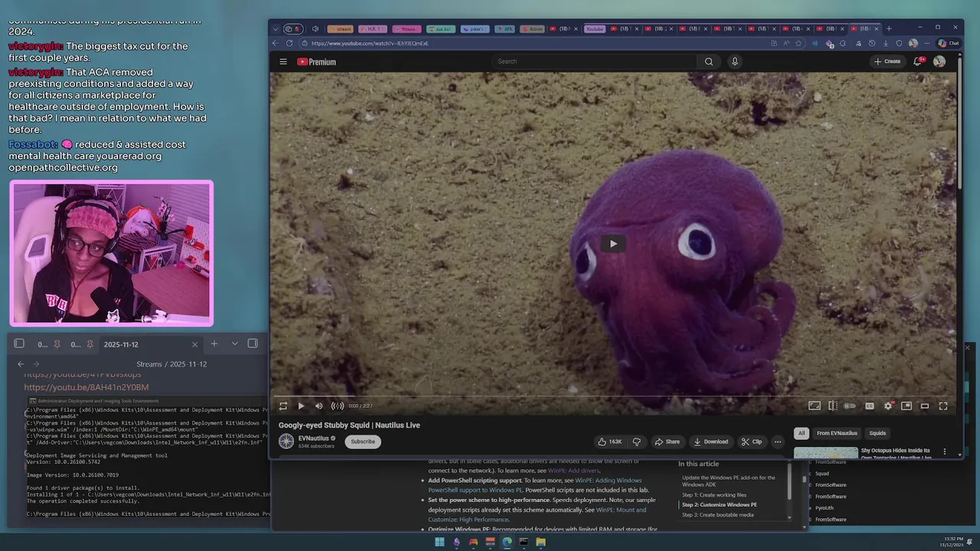Click Streams in the note breadcrumb
This screenshot has width=980, height=551.
point(149,364)
